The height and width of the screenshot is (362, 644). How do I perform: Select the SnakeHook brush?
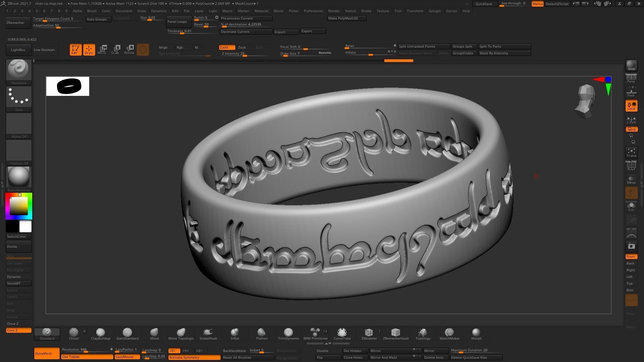(x=208, y=334)
